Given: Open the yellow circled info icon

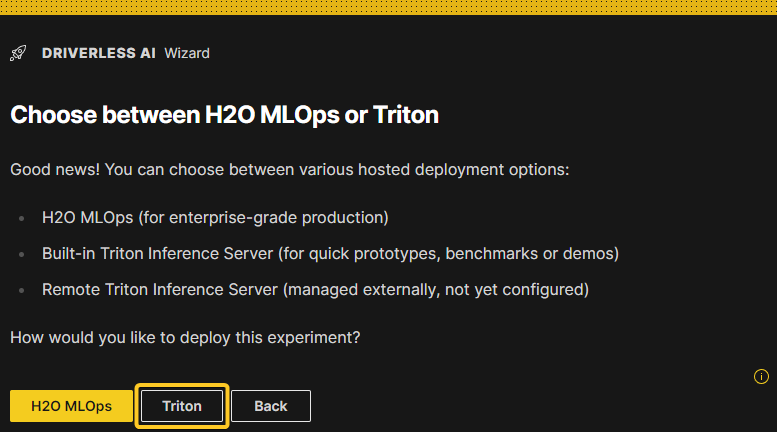Looking at the screenshot, I should (761, 377).
